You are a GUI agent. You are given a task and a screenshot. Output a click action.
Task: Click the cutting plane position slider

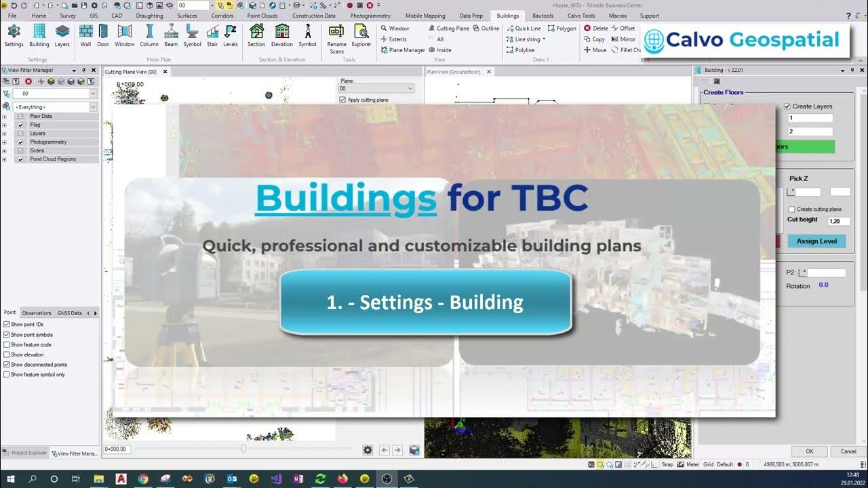tap(243, 448)
